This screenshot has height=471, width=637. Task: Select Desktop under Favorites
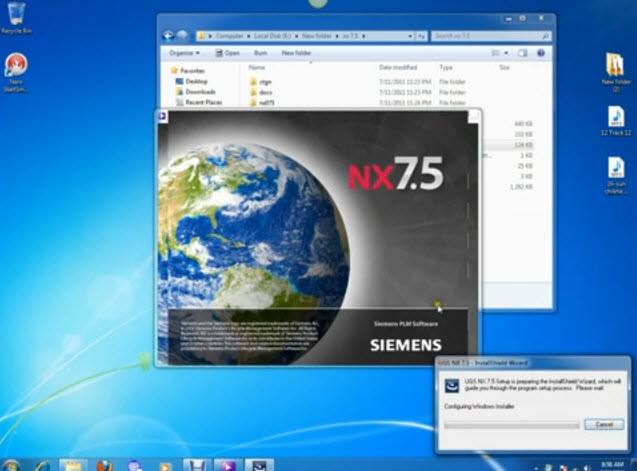tap(196, 81)
